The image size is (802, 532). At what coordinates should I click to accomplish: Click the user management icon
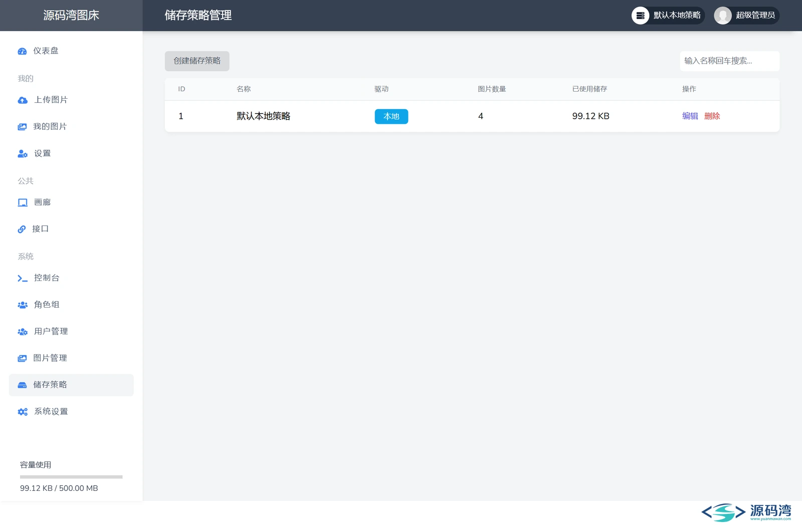(x=23, y=332)
